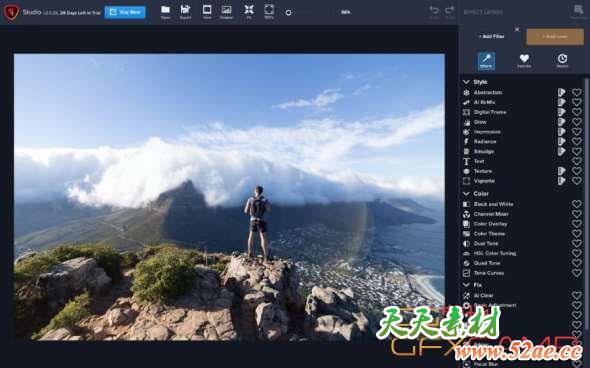Viewport: 590px width, 368px height.
Task: Select the AI ReMix filter icon
Action: click(x=467, y=102)
